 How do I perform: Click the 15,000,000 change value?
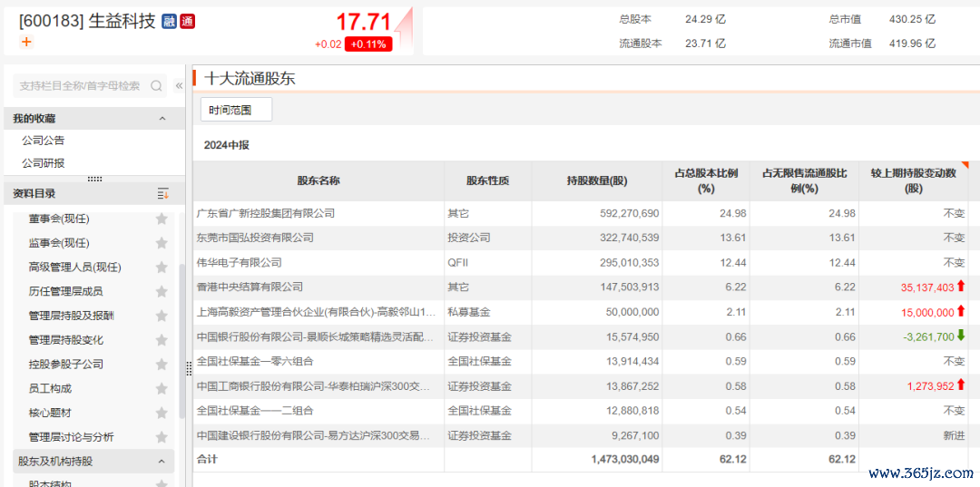tap(927, 312)
